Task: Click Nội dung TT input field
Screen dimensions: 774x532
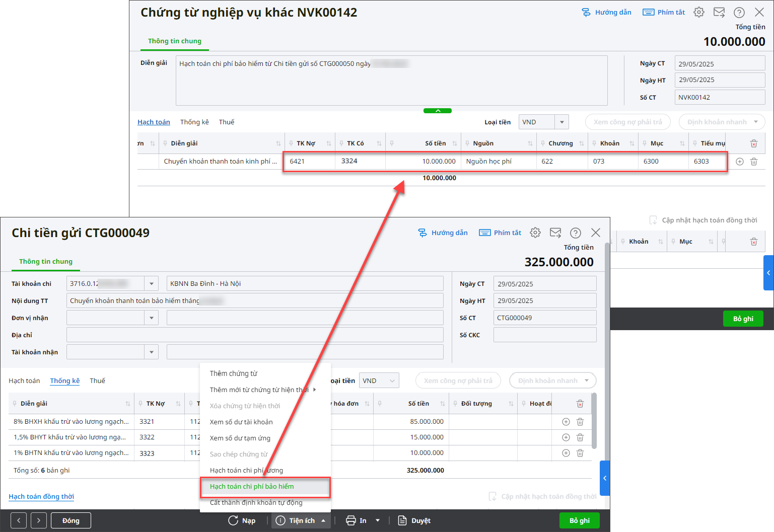Action: coord(255,300)
